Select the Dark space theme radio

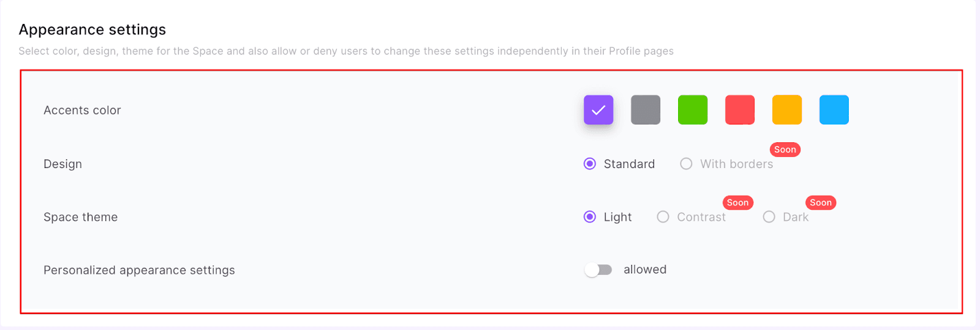pyautogui.click(x=769, y=217)
